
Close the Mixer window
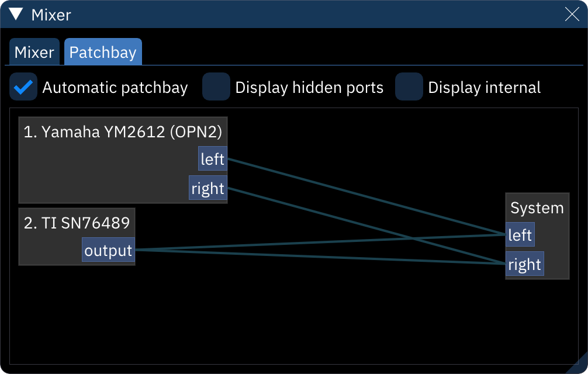tap(572, 14)
